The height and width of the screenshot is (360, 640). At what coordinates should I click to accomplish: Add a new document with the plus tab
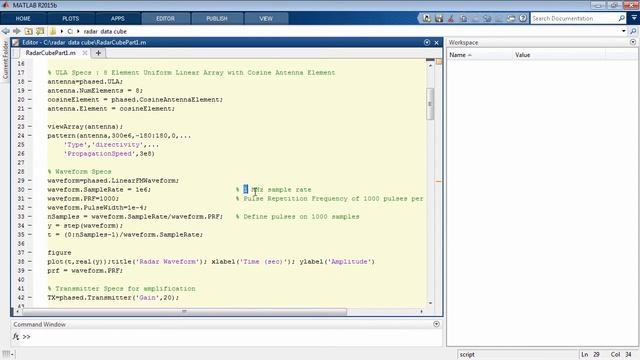point(98,53)
